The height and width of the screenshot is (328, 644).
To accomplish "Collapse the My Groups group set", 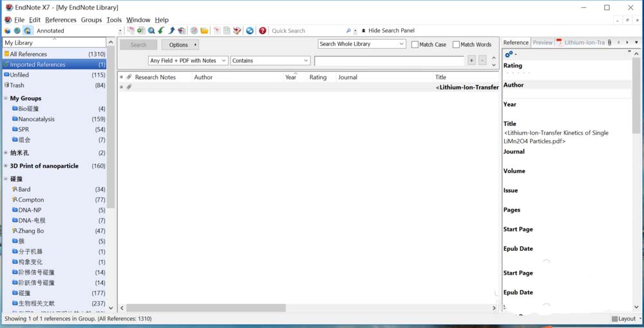I will point(6,98).
